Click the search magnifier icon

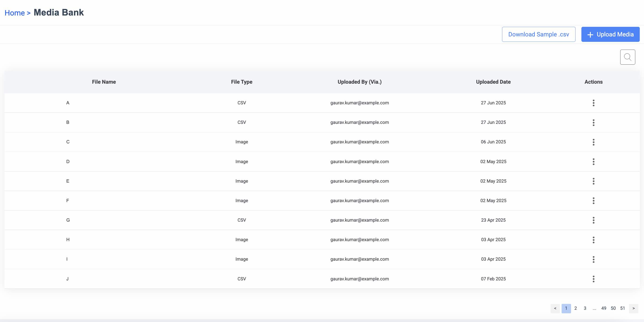point(627,57)
